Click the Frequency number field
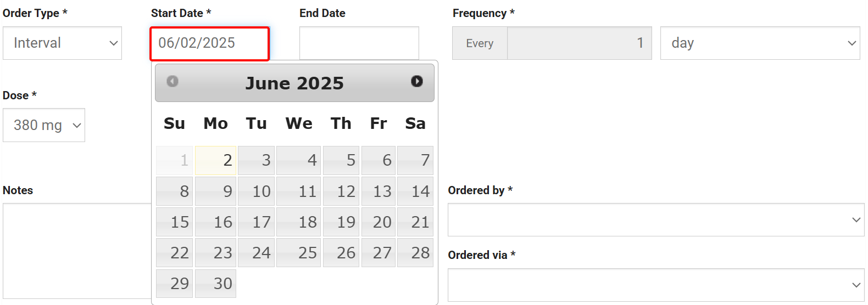Screen dimensions: 868x305 (x=579, y=43)
